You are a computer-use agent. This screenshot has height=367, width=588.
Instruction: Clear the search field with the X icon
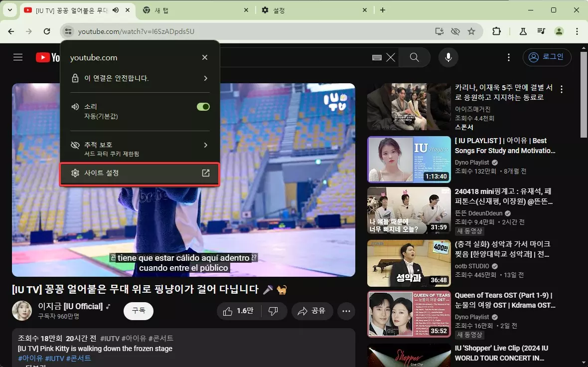point(391,57)
